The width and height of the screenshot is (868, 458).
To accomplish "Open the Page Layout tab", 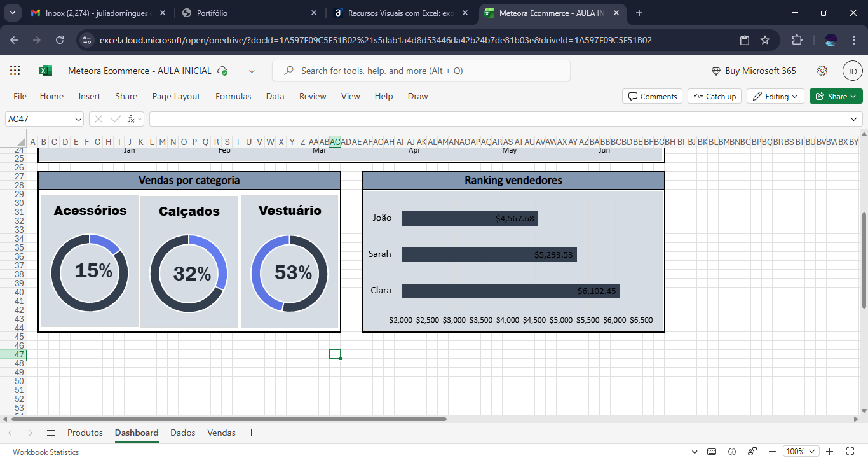I will [176, 96].
